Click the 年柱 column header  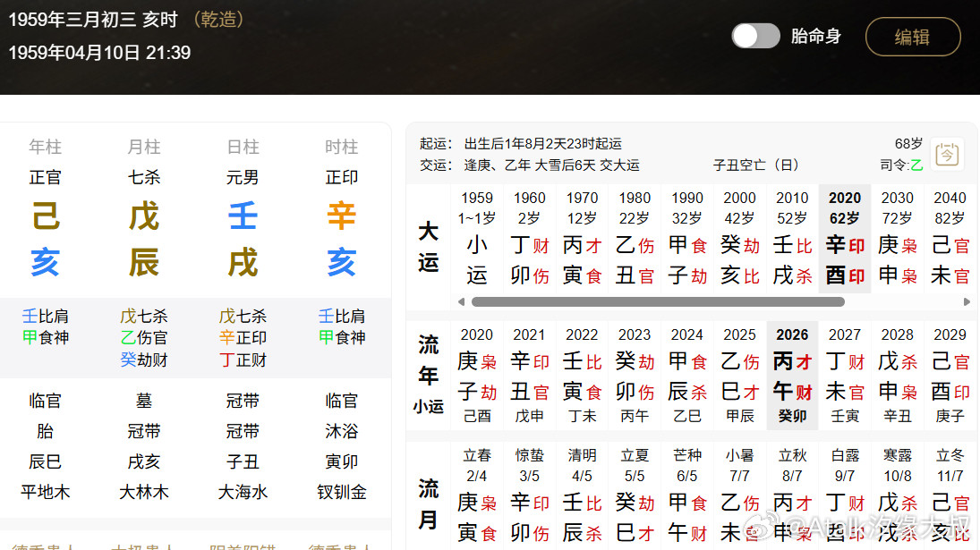[45, 147]
